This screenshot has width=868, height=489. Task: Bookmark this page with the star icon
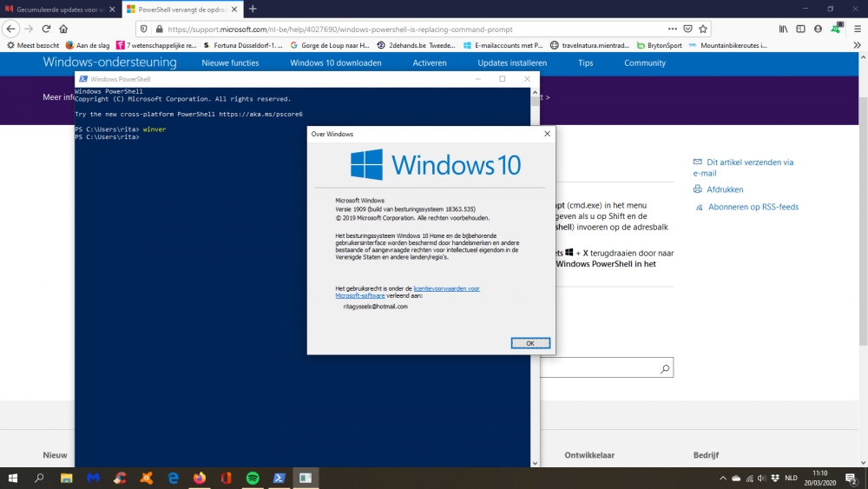[x=703, y=29]
